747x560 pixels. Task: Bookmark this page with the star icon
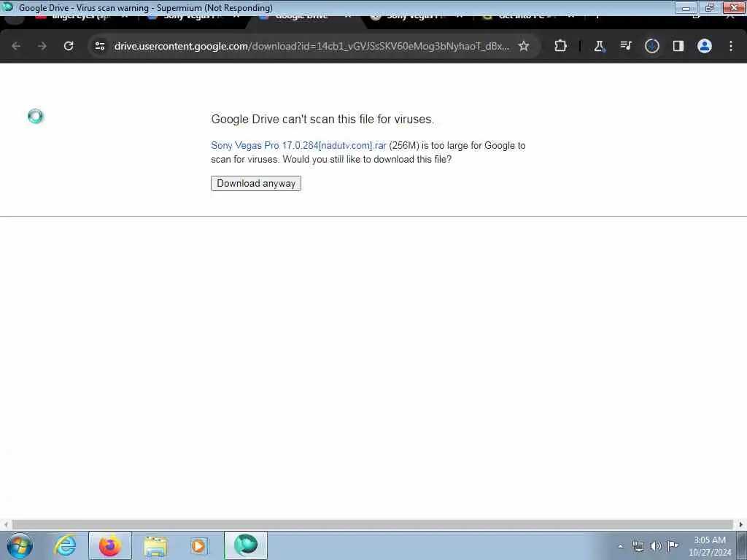coord(524,46)
